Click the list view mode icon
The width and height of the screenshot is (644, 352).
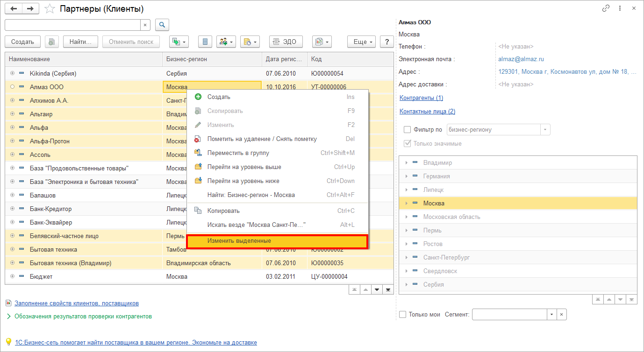coord(205,42)
